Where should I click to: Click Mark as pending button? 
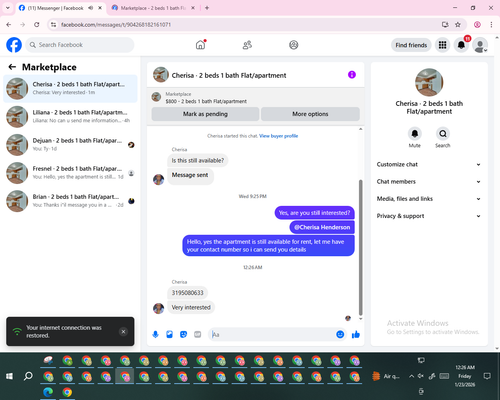click(x=205, y=114)
